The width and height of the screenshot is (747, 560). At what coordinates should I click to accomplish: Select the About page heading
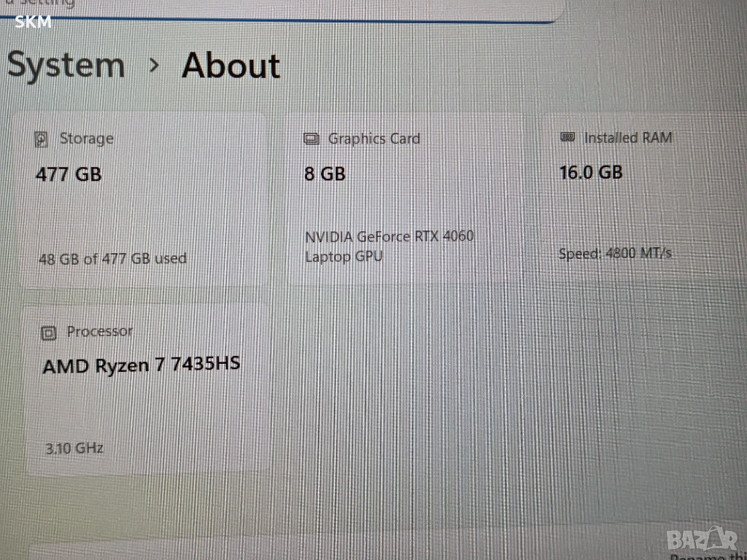pyautogui.click(x=231, y=65)
